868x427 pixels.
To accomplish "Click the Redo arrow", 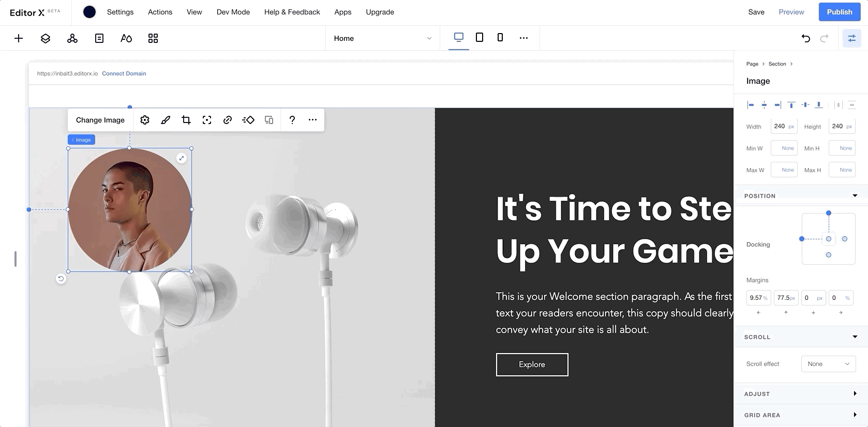I will (825, 38).
